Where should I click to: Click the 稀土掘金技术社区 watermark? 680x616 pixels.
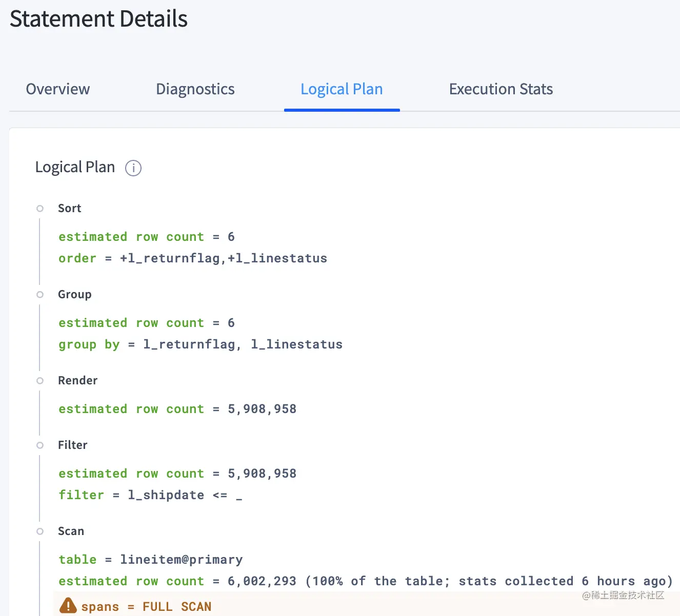tap(623, 596)
